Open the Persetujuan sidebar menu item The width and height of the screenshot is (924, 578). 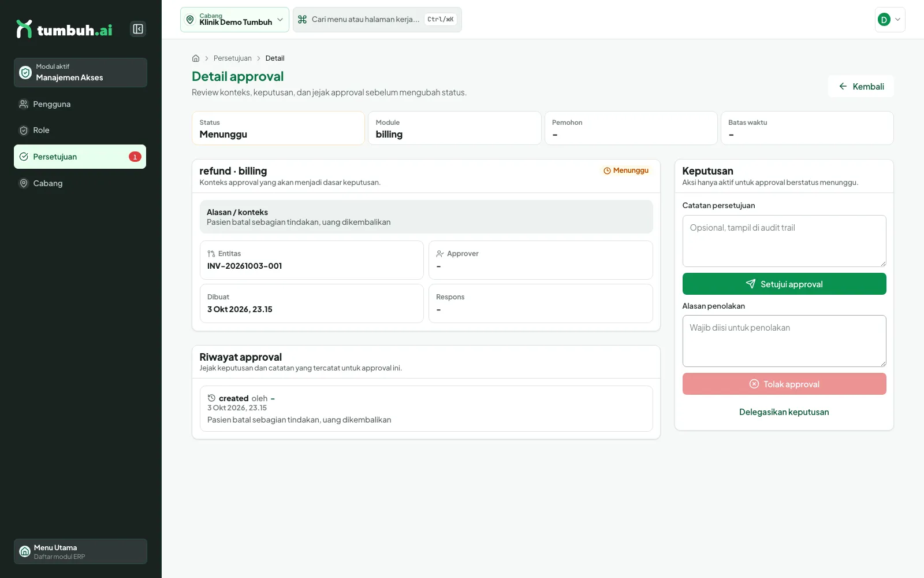coord(80,157)
